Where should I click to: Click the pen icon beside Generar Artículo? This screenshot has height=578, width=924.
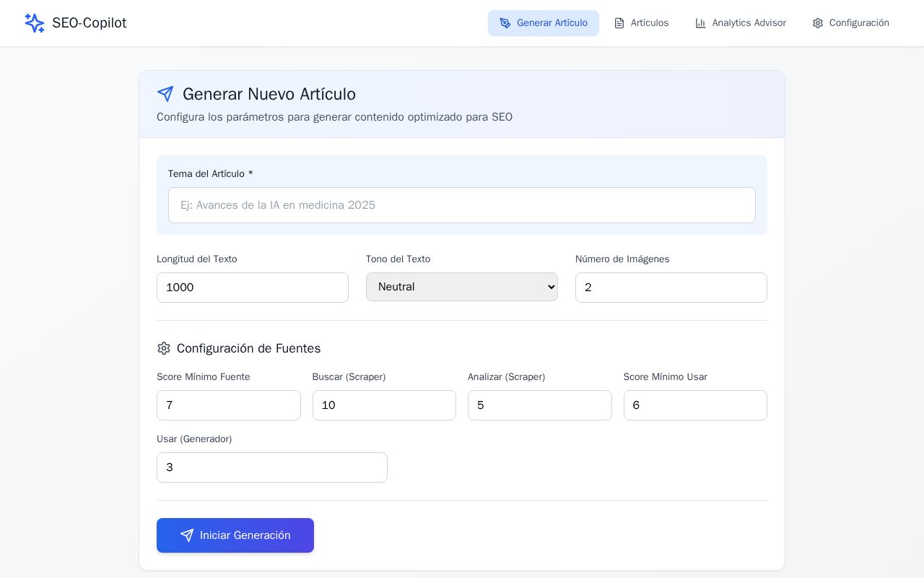point(505,23)
